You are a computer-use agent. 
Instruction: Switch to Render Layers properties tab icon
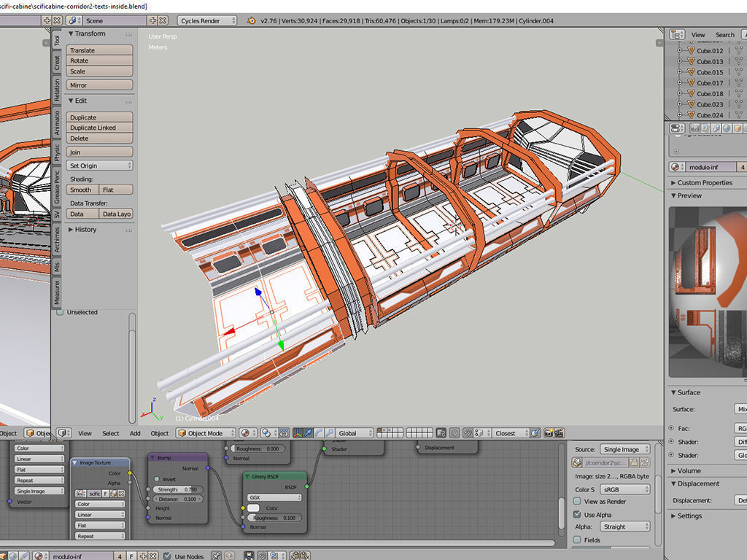(x=705, y=128)
